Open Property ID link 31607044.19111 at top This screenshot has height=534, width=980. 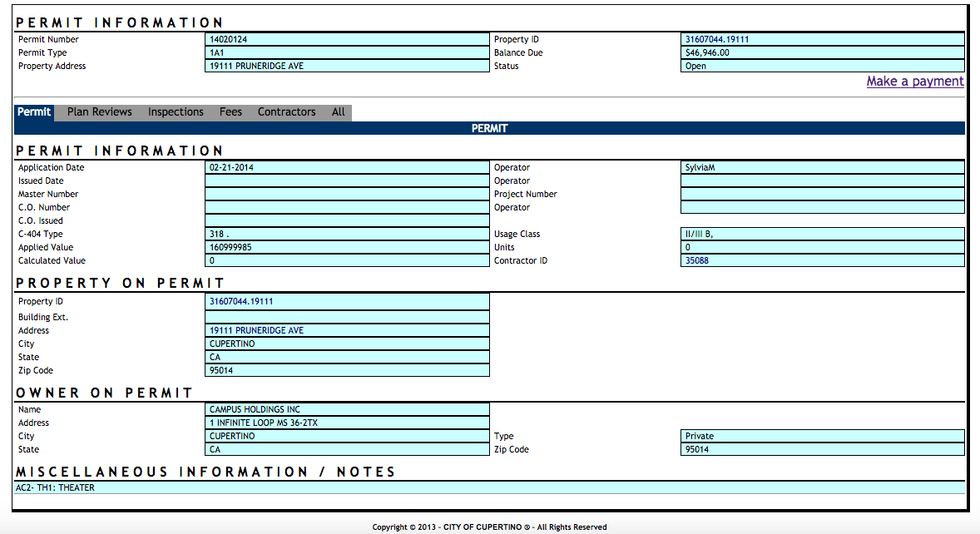717,39
